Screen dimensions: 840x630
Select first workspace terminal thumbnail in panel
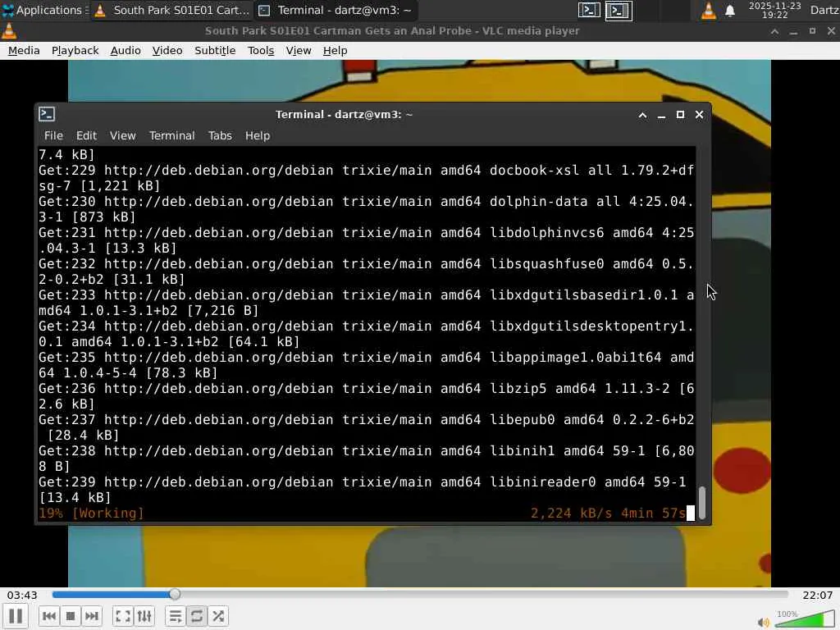(589, 10)
